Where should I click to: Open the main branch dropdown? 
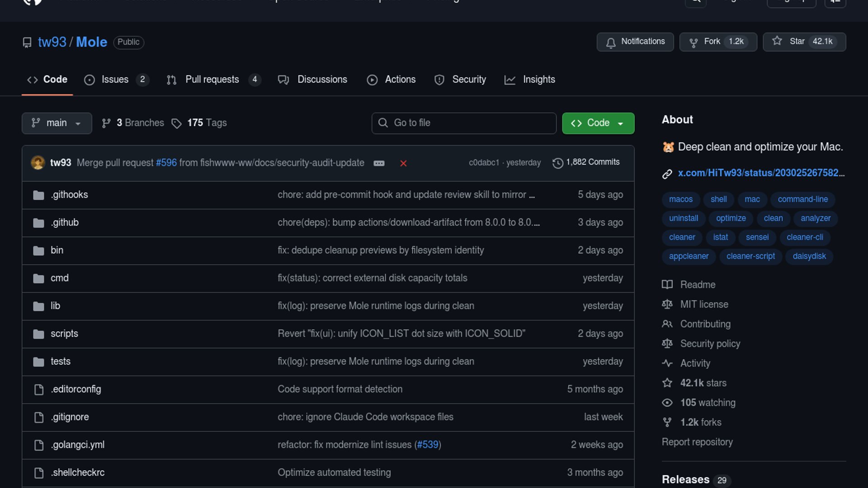57,123
